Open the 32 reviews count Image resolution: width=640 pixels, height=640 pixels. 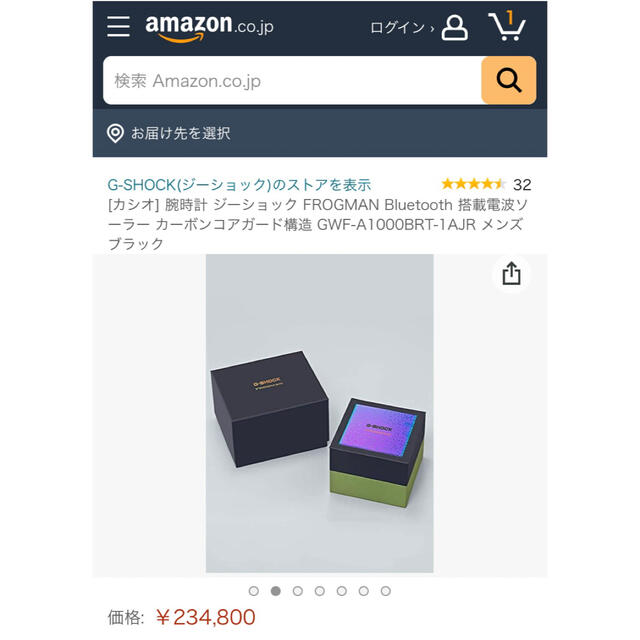(522, 185)
